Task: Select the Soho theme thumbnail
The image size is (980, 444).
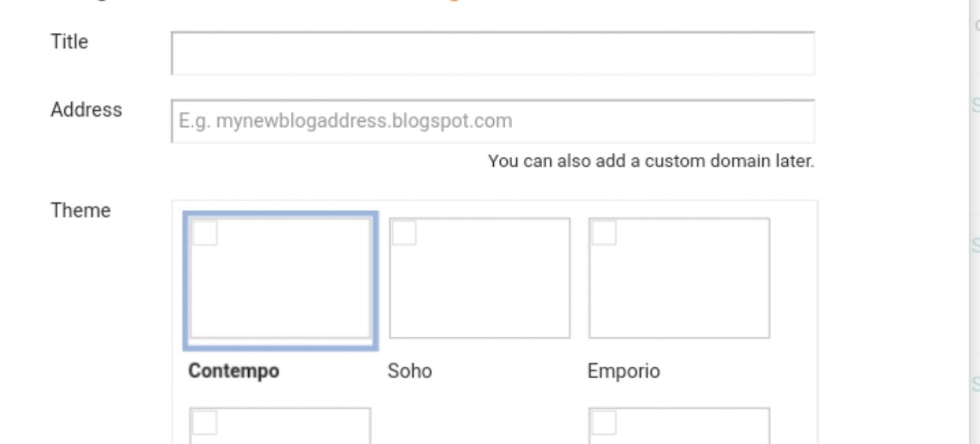Action: point(479,278)
